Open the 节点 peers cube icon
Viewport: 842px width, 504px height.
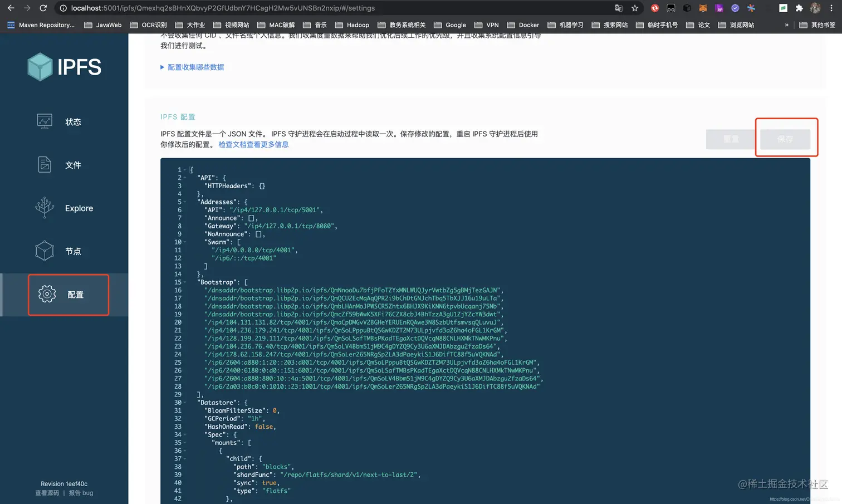tap(45, 251)
